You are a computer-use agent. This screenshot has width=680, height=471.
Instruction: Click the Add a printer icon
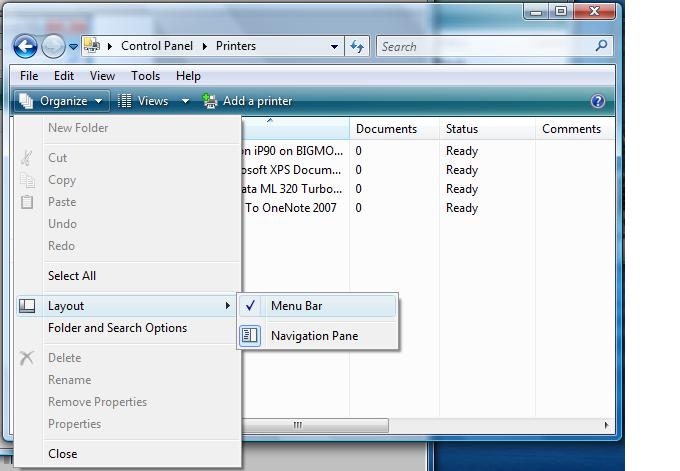coord(210,101)
